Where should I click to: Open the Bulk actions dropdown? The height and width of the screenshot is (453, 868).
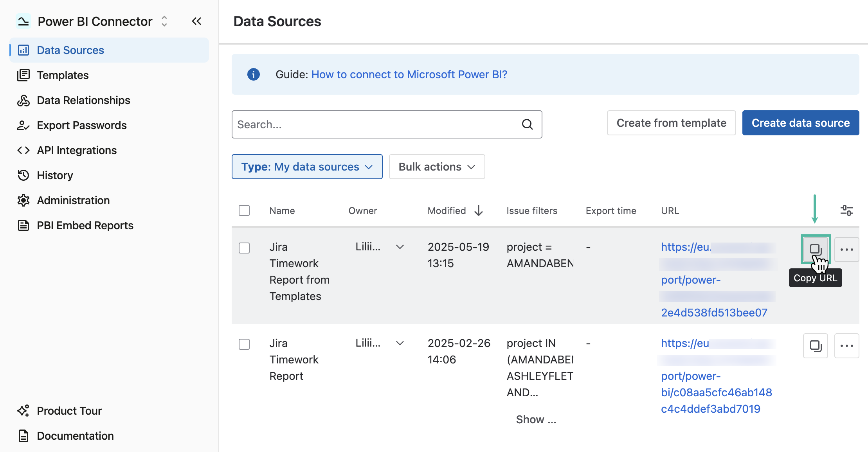[x=437, y=167]
